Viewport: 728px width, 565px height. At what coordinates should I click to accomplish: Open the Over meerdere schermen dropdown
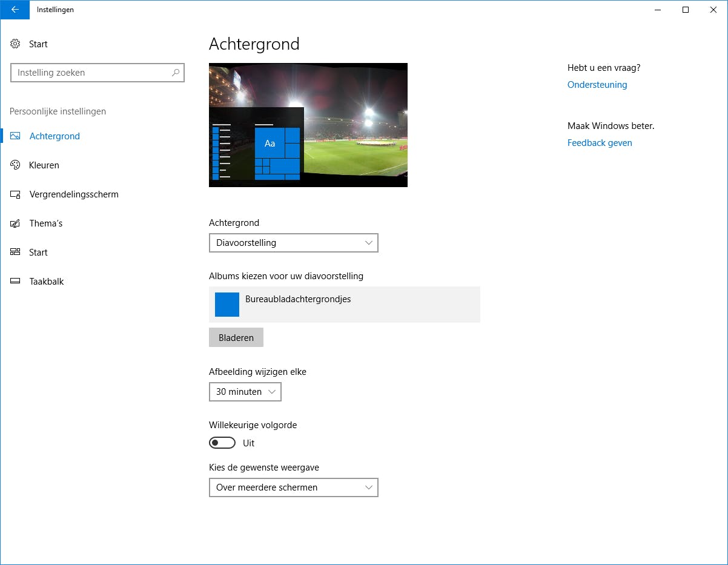click(x=294, y=487)
